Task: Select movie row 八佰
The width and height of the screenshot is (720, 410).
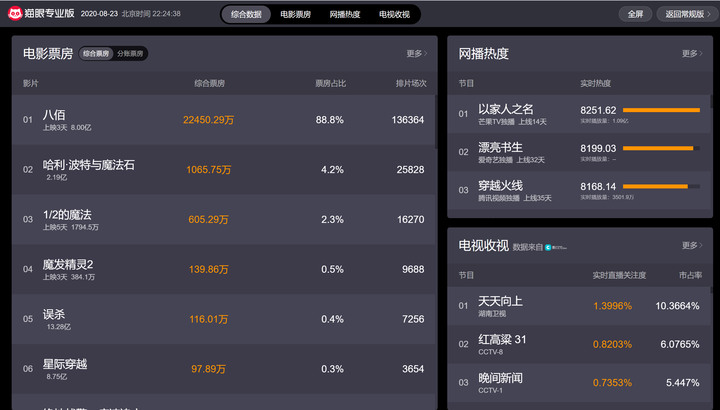Action: click(x=223, y=120)
